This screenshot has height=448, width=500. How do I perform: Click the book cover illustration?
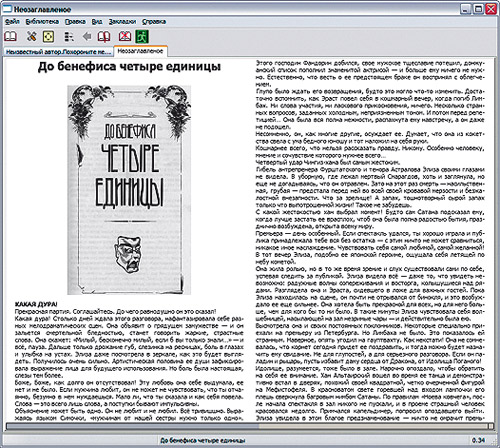129,190
